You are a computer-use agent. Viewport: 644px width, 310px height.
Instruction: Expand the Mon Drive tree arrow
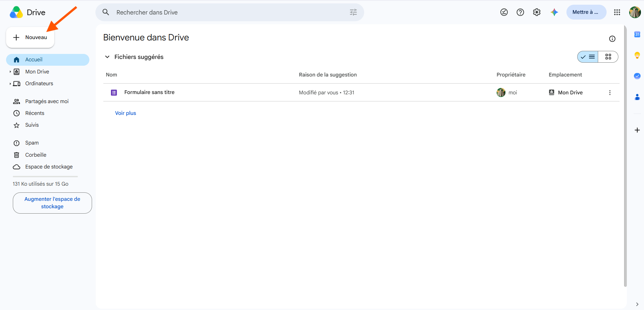(10, 72)
